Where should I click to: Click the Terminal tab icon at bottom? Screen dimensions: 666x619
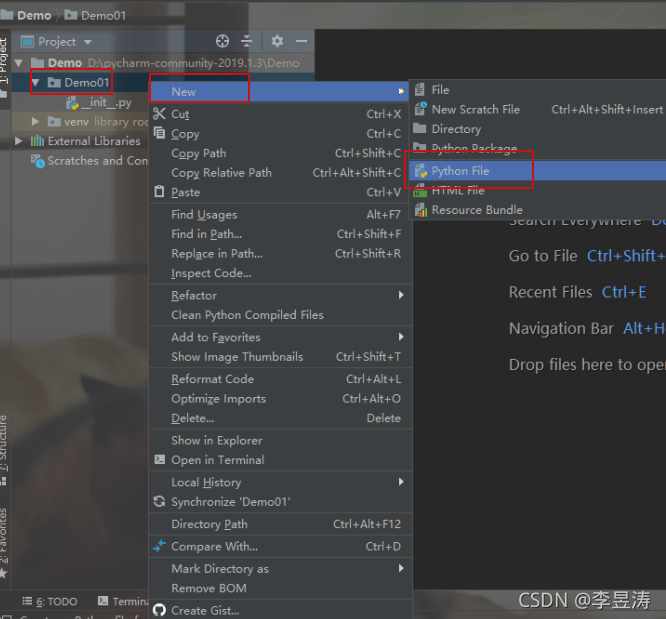(x=103, y=601)
